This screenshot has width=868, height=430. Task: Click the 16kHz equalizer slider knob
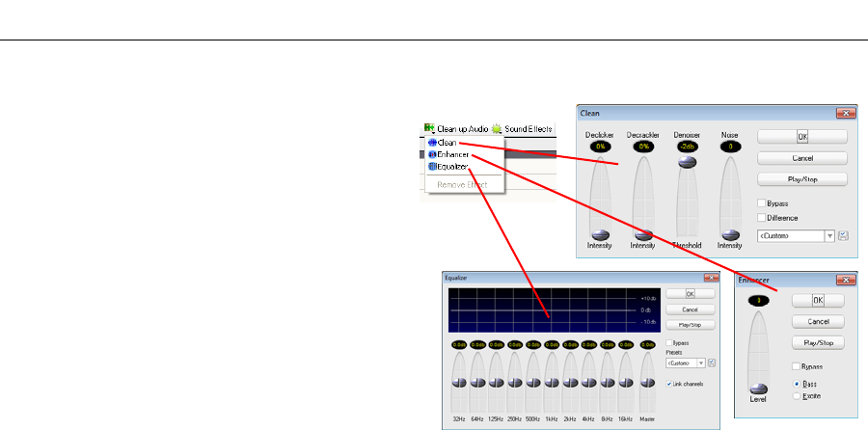pyautogui.click(x=626, y=383)
